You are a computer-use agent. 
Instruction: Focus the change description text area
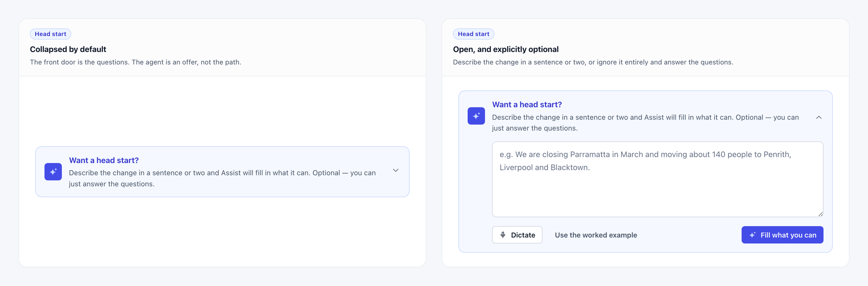coord(658,179)
